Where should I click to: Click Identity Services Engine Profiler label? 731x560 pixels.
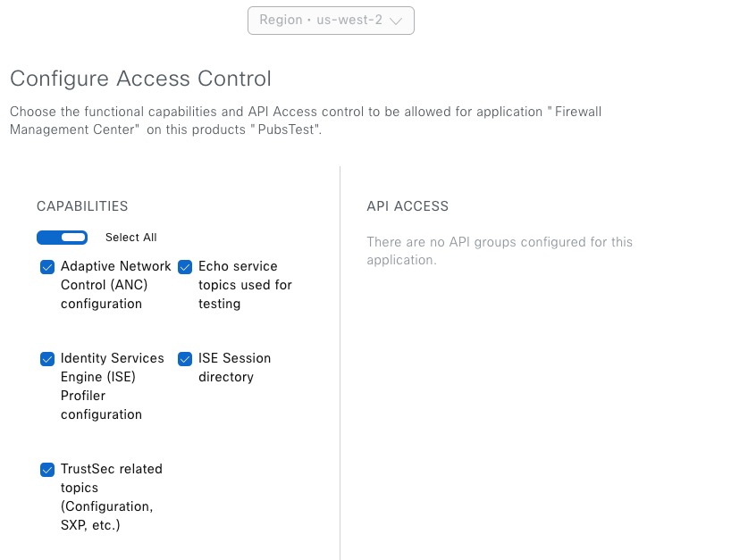112,386
